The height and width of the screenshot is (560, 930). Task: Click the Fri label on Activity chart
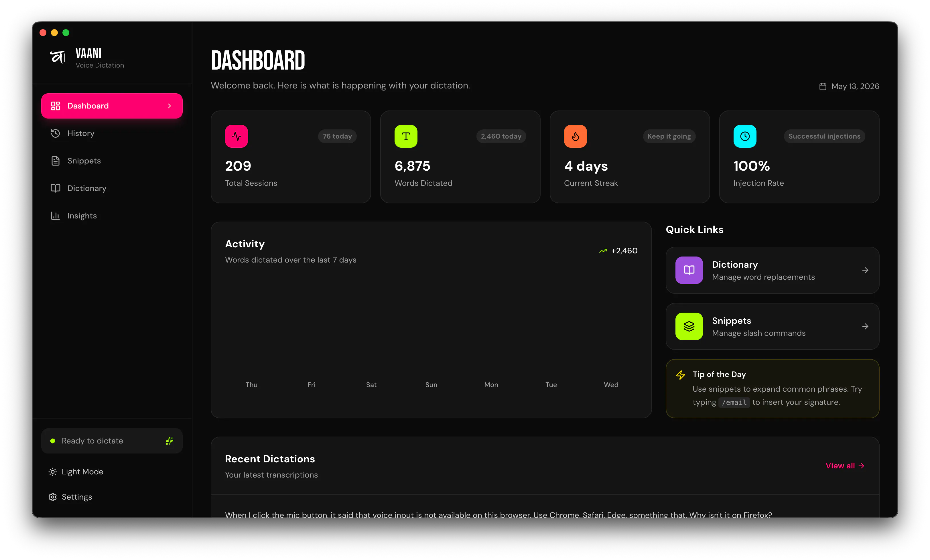[311, 384]
